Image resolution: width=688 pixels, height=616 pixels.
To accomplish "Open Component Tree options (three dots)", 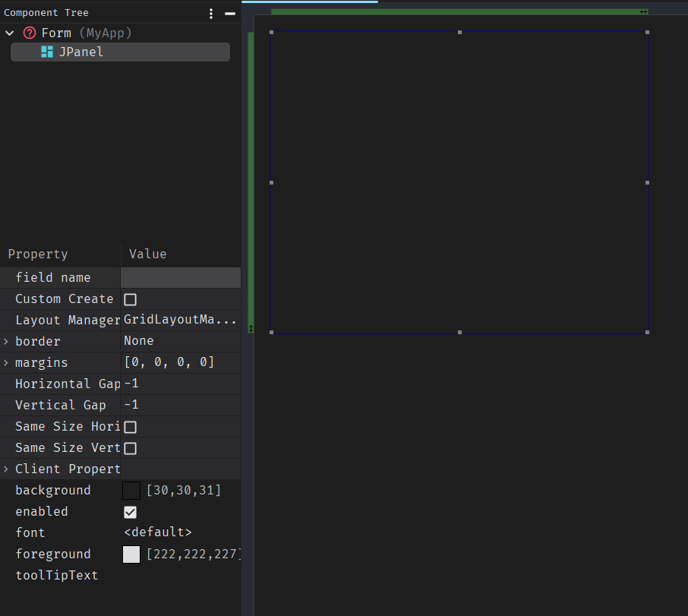I will point(211,13).
